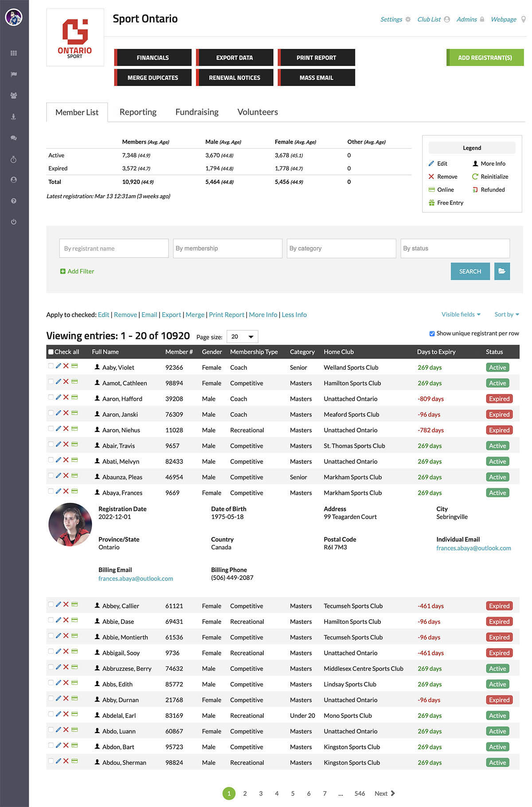Open more info icon for Abbey, Callier
Screen dimensions: 532x807
tap(97, 605)
